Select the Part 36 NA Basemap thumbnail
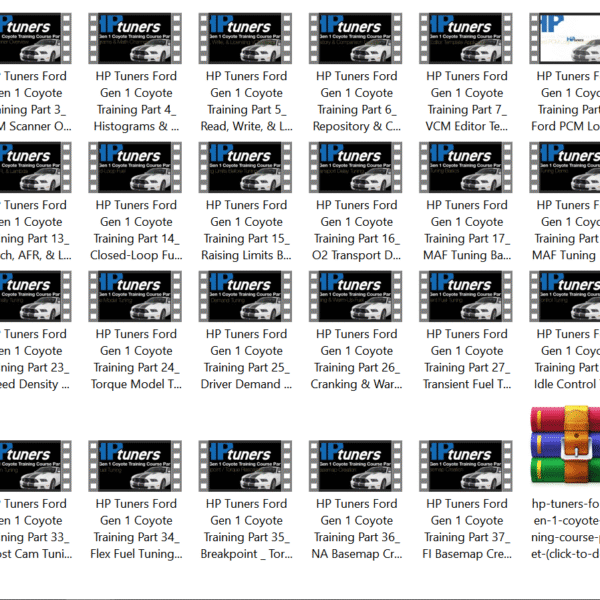The image size is (600, 600). [355, 466]
